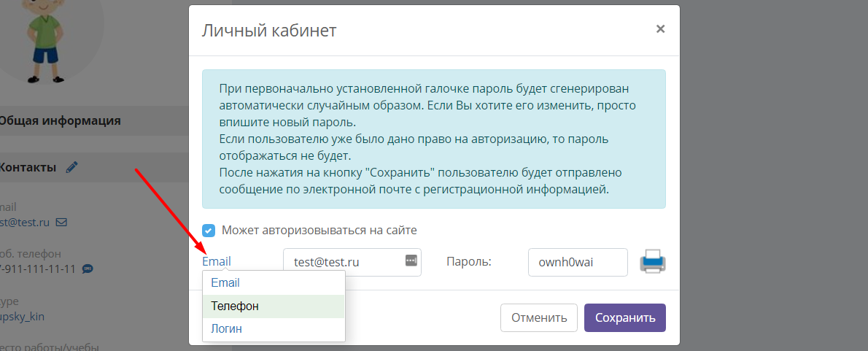Choose Телефон option in dropdown list
This screenshot has width=868, height=351.
274,306
